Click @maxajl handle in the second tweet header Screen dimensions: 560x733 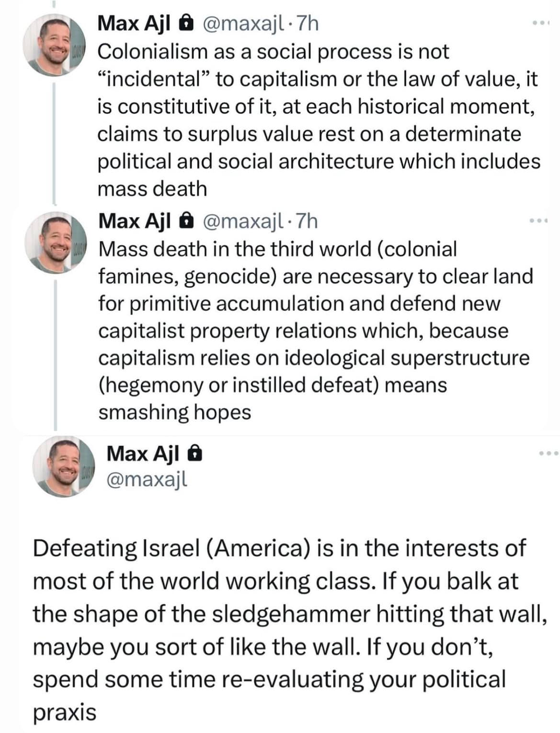tap(243, 221)
